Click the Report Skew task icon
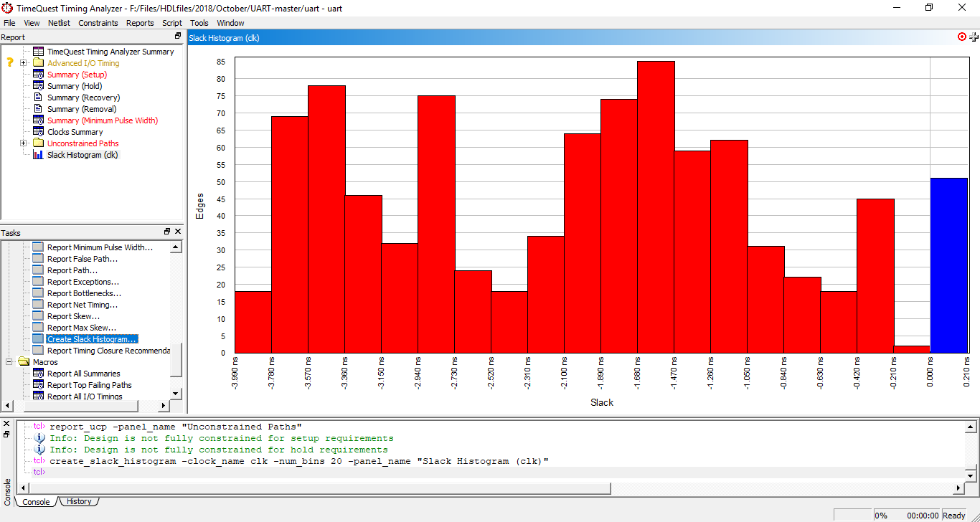 click(x=39, y=316)
